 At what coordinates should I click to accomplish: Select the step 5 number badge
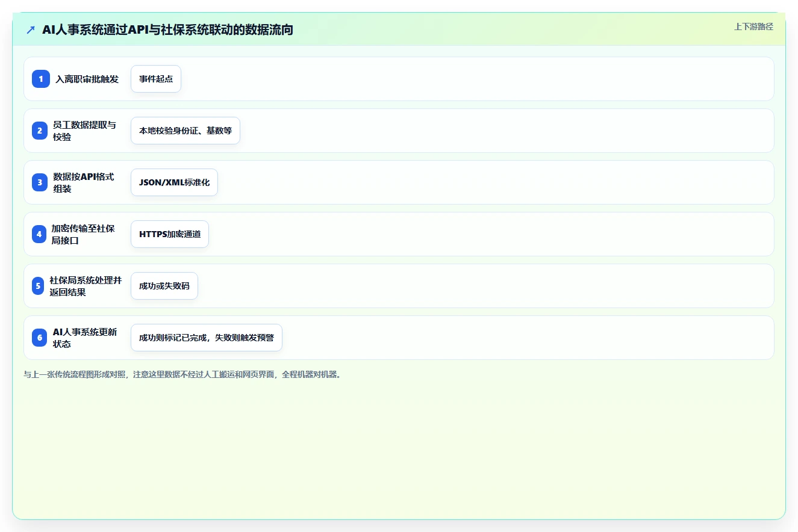39,286
